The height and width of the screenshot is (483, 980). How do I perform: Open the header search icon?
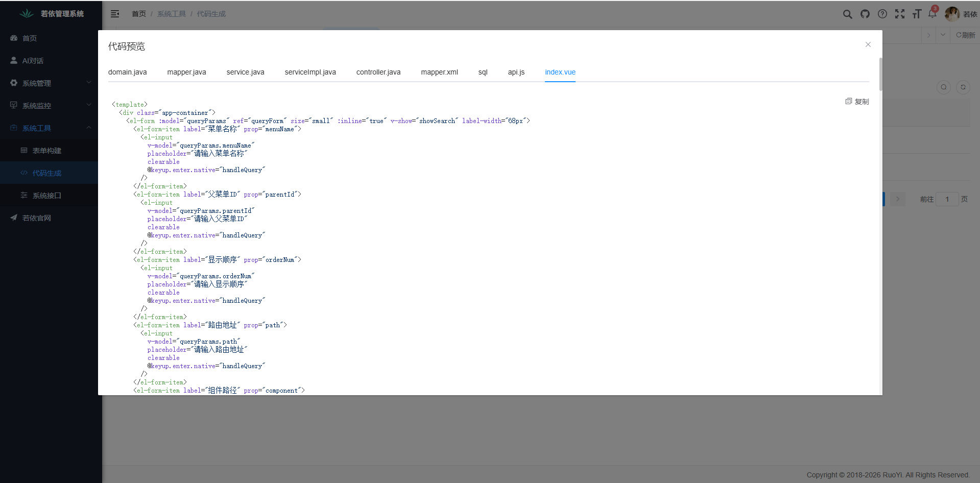[847, 14]
